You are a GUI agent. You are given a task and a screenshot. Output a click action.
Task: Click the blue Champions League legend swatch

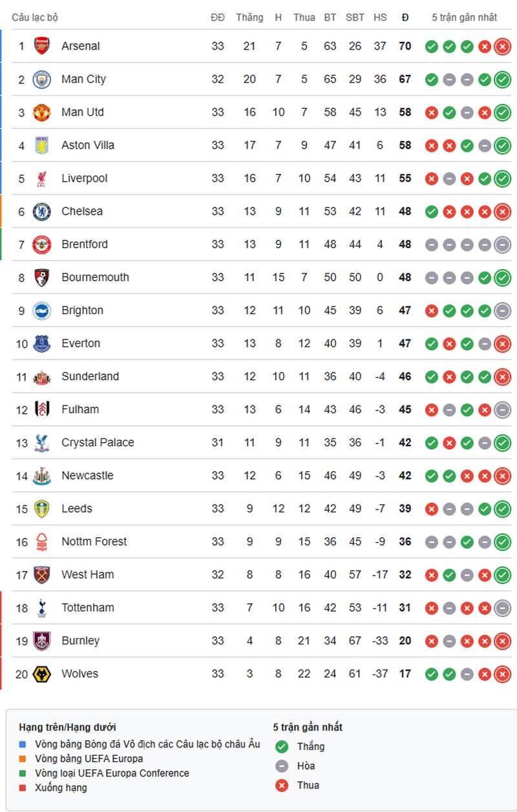coord(23,745)
